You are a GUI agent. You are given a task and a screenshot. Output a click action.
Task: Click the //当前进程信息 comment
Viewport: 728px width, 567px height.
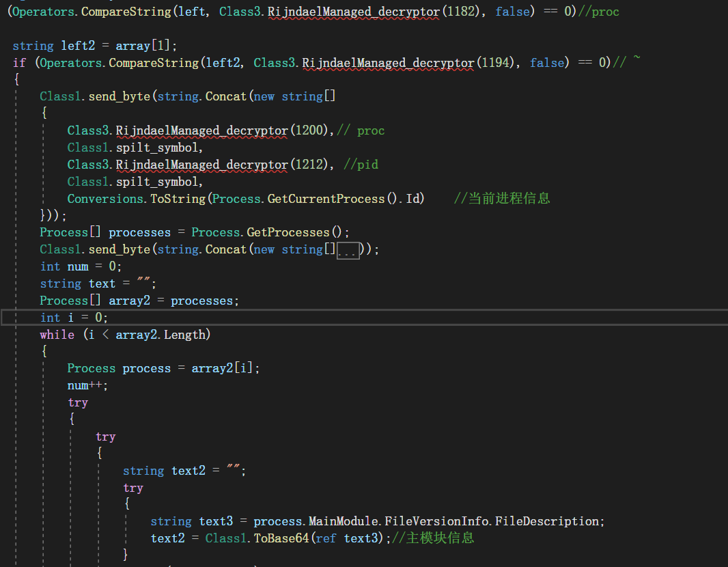tap(502, 198)
